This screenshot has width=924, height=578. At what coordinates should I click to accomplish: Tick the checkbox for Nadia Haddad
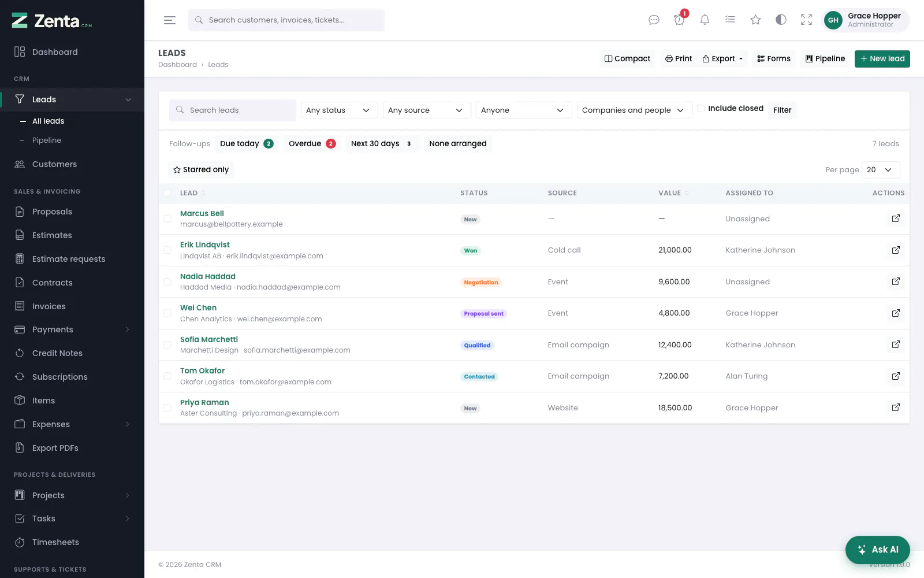click(167, 282)
